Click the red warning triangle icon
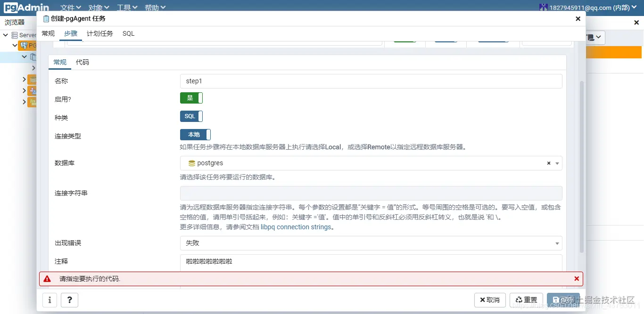Viewport: 644px width, 314px height. (x=47, y=279)
